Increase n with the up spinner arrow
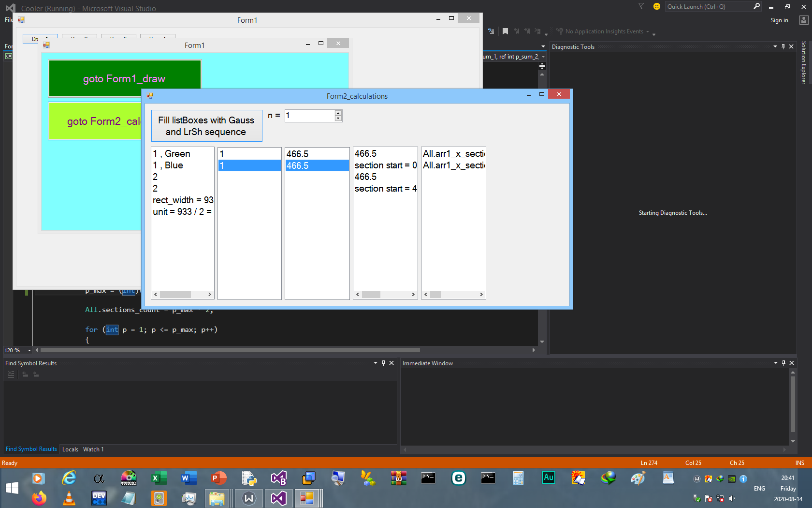Screen dimensions: 812x508 click(x=338, y=113)
